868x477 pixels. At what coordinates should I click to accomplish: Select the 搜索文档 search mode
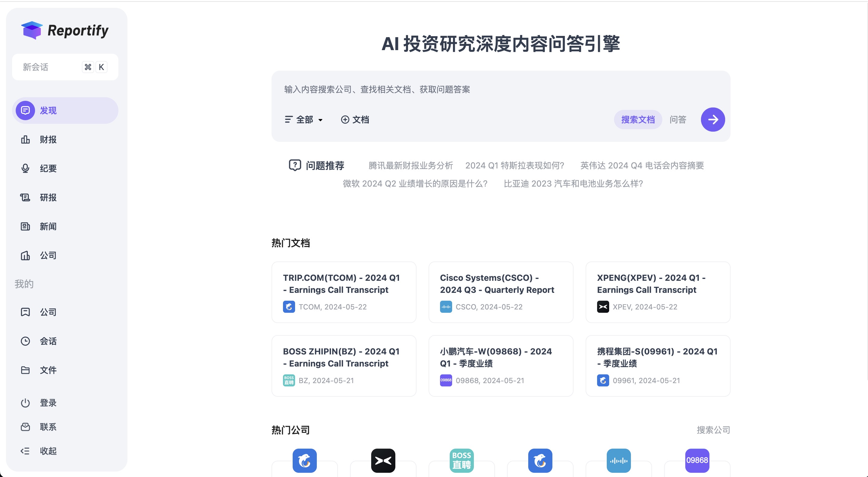click(638, 120)
